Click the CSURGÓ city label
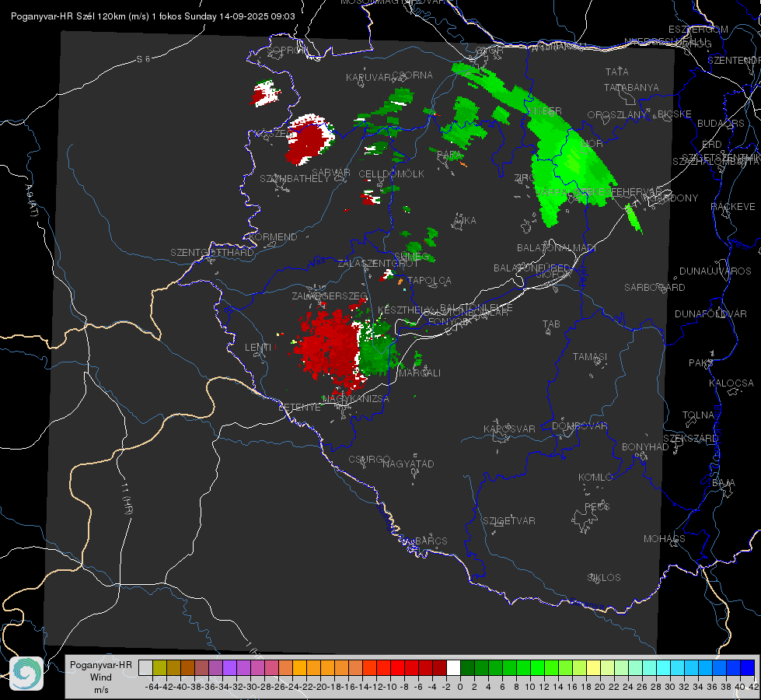This screenshot has height=700, width=761. click(x=369, y=460)
